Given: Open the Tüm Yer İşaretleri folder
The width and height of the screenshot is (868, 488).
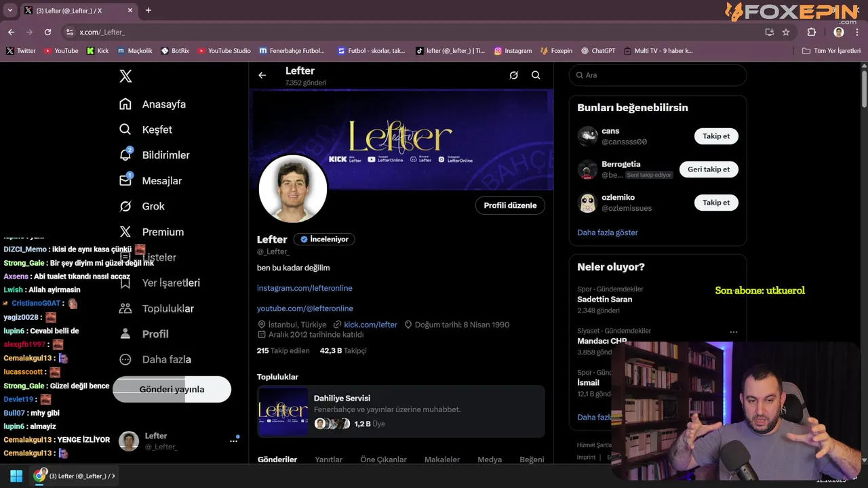Looking at the screenshot, I should coord(831,51).
